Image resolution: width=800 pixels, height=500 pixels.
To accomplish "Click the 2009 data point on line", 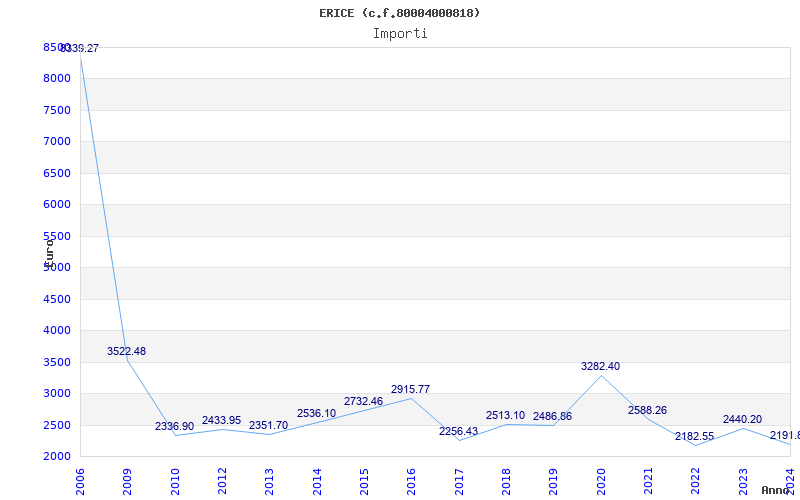I will pyautogui.click(x=127, y=360).
